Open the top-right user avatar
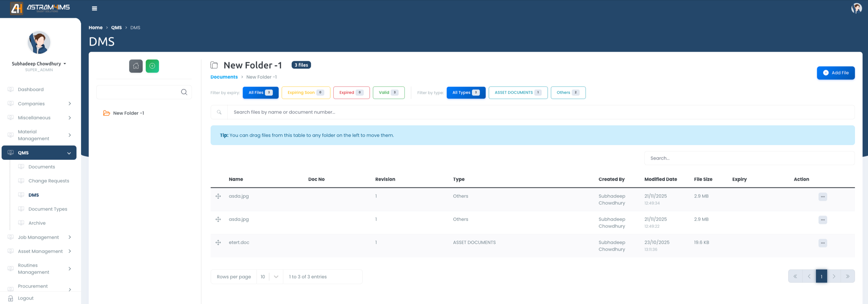The width and height of the screenshot is (868, 304). [x=856, y=8]
